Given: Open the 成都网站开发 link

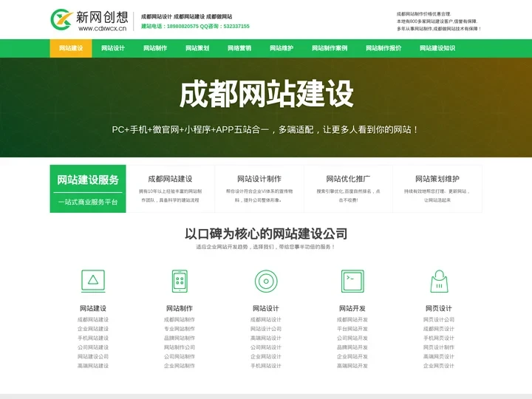Looking at the screenshot, I should [x=352, y=320].
